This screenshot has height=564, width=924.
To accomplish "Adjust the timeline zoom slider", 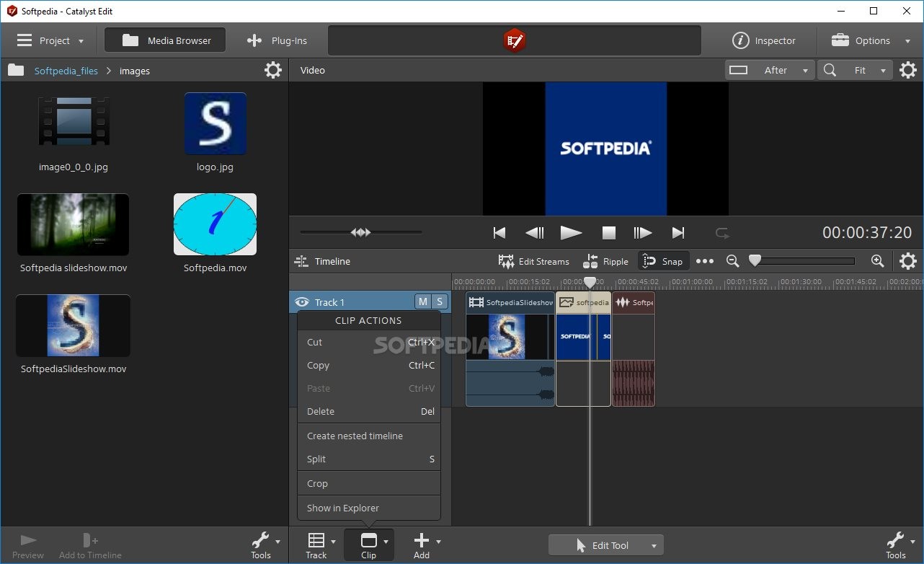I will (804, 261).
